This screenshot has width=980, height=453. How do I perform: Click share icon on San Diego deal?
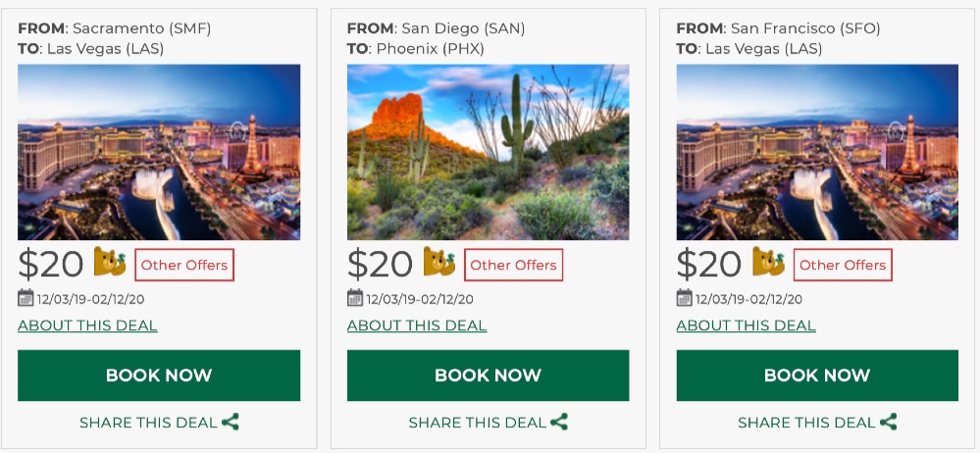point(559,423)
